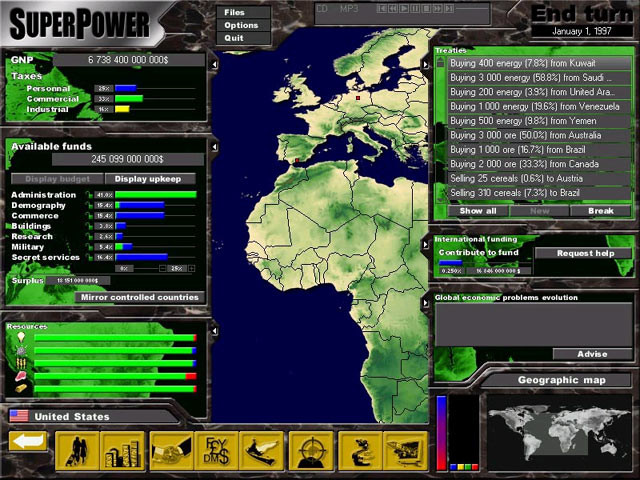This screenshot has width=640, height=480.
Task: Click the End turn button
Action: pos(580,14)
